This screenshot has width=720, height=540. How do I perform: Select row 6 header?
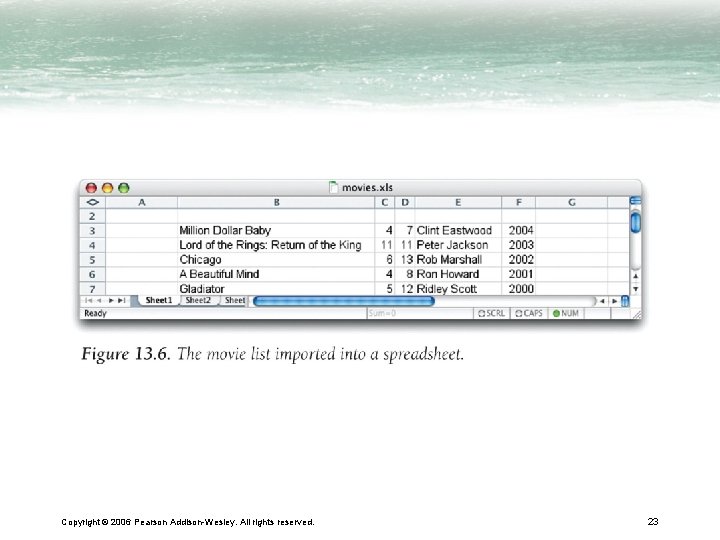[92, 275]
